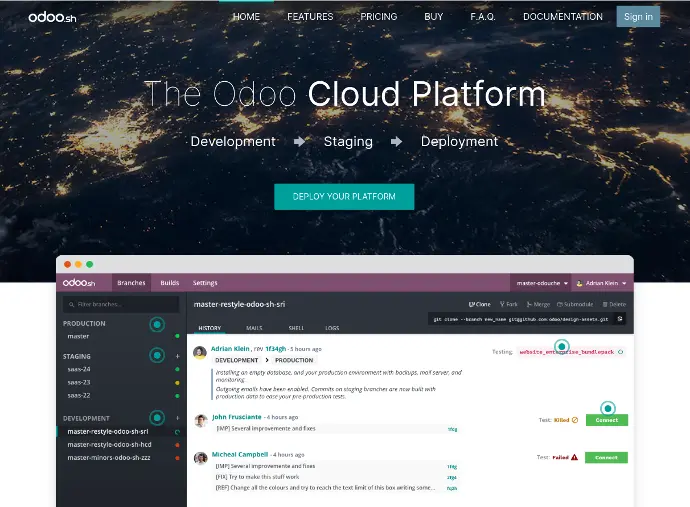Click Adrian Klein's avatar in the history
This screenshot has height=507, width=690.
tap(200, 353)
